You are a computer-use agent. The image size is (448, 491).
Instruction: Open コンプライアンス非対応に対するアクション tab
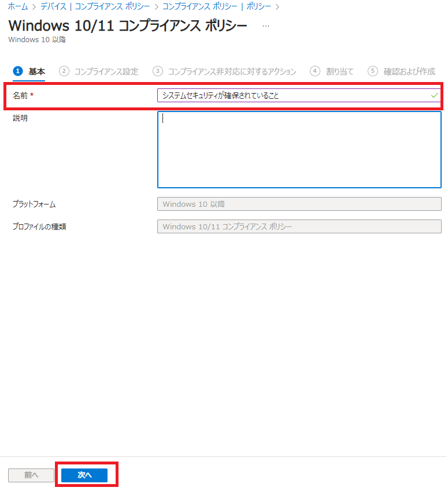(232, 72)
